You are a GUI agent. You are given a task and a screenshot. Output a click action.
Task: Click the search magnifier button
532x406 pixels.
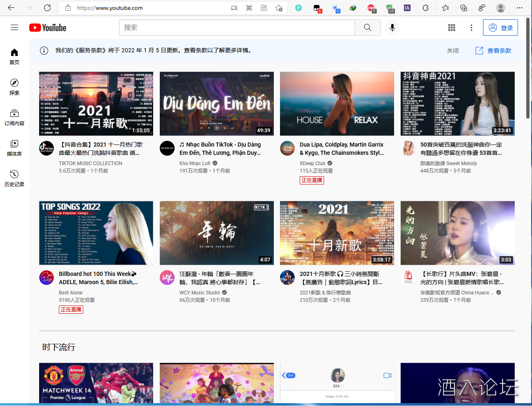(x=368, y=28)
